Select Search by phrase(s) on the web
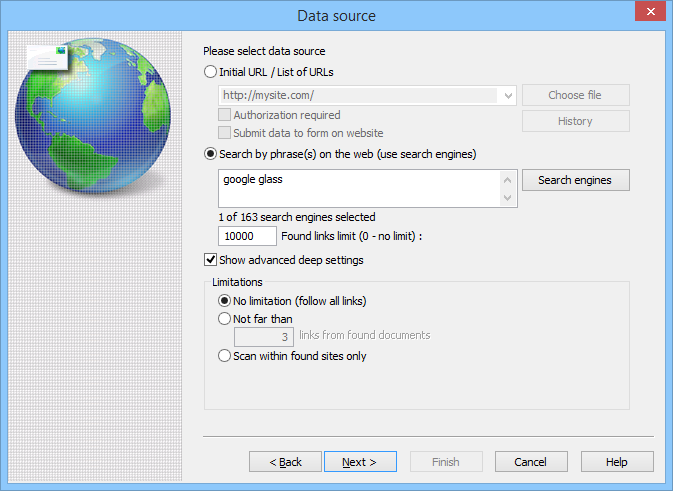Screen dimensions: 673x491 210,154
